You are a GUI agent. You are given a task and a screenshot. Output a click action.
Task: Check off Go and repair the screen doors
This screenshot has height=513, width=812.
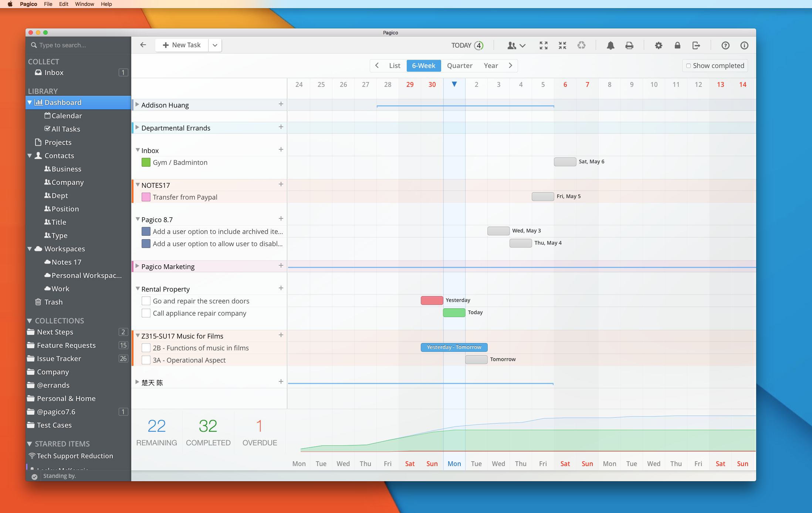pyautogui.click(x=146, y=301)
